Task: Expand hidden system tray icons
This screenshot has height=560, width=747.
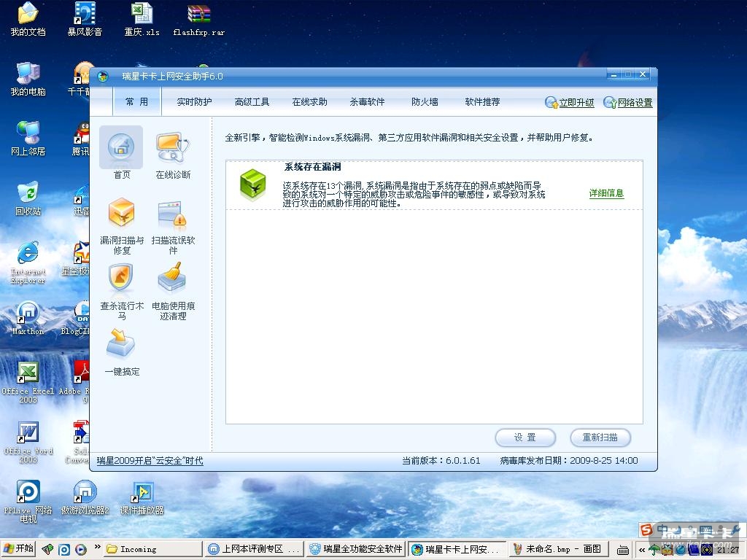Action: [x=642, y=550]
